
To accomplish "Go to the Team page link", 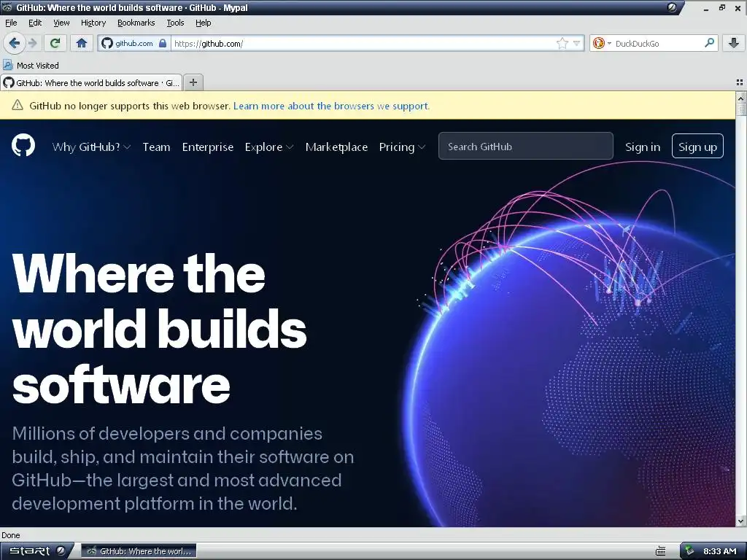I will pos(156,147).
